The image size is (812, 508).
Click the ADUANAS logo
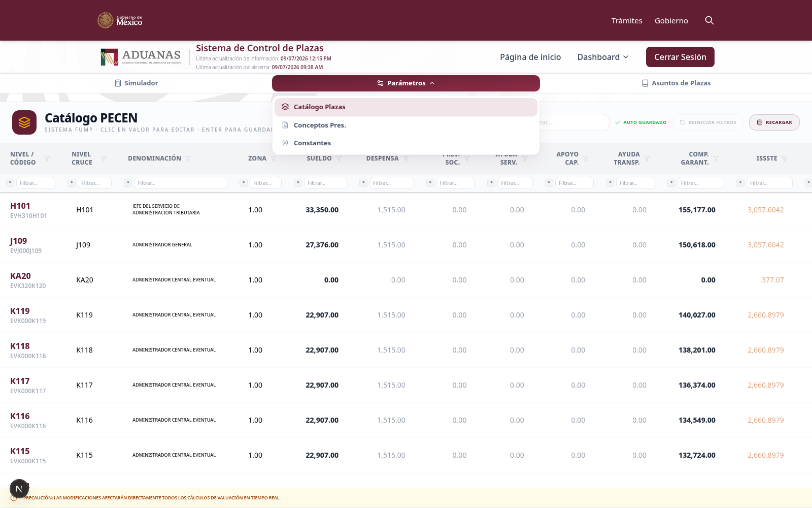click(x=141, y=57)
